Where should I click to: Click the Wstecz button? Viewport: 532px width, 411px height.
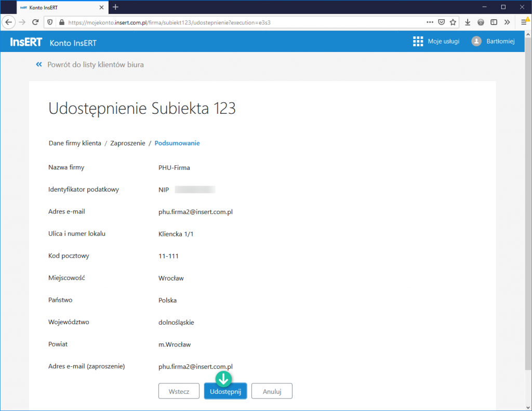(x=179, y=391)
